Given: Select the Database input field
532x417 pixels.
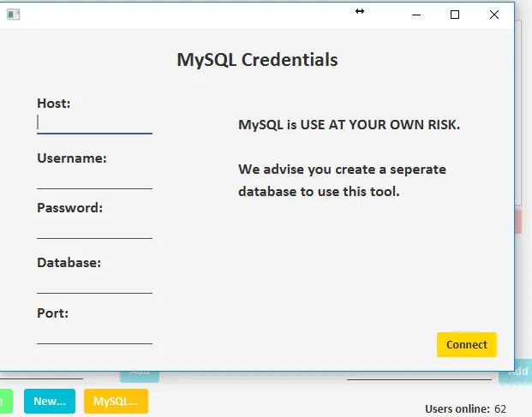Looking at the screenshot, I should pyautogui.click(x=94, y=283).
